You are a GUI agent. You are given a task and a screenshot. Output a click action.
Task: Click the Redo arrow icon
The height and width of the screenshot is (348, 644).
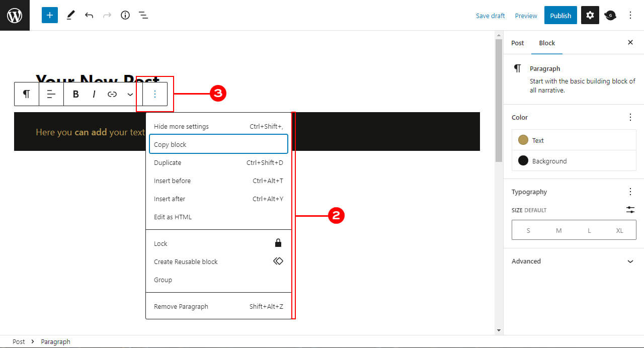(107, 15)
